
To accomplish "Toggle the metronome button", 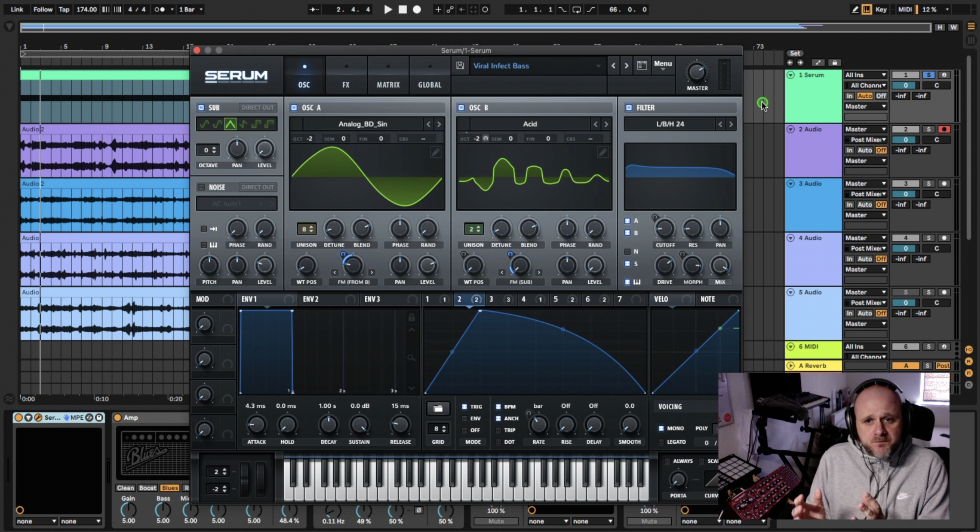I will [159, 10].
